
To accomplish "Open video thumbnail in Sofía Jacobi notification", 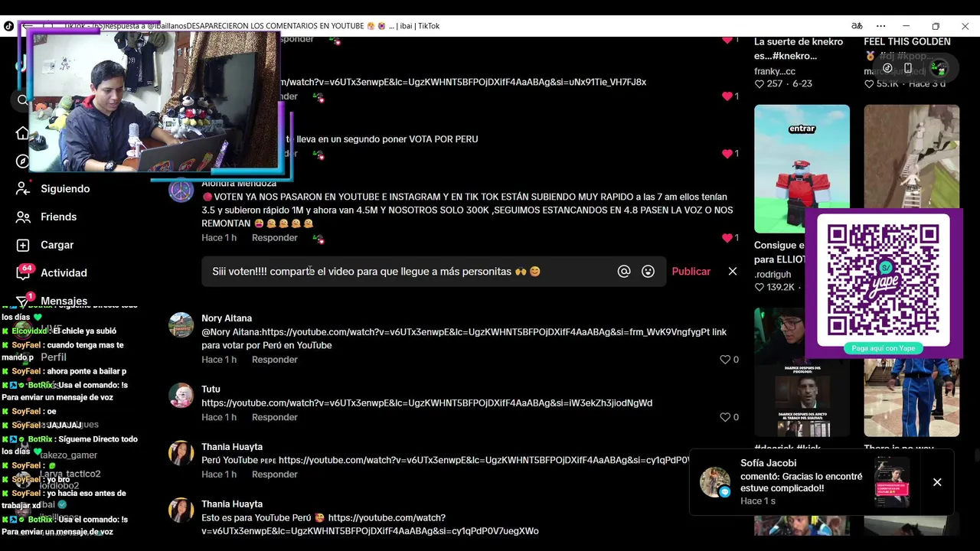I will tap(892, 482).
